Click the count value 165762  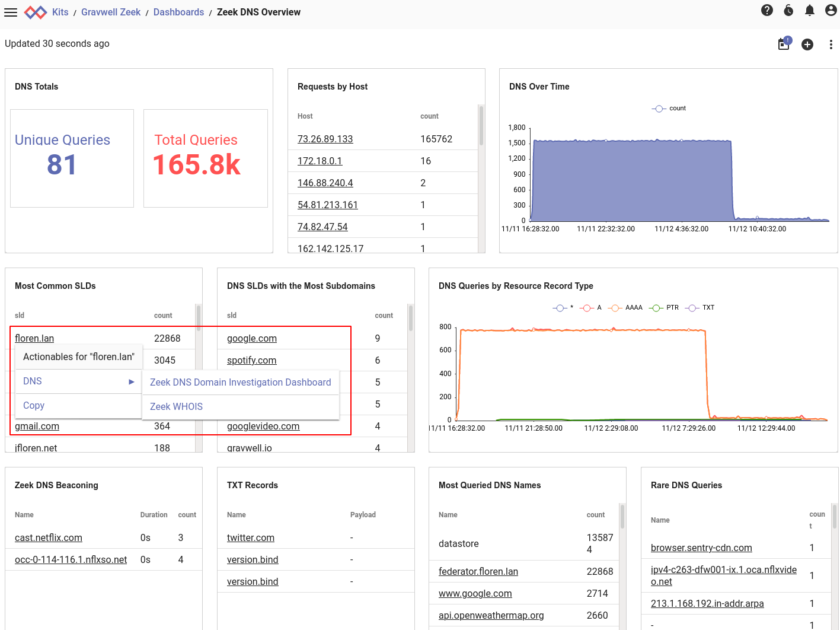click(x=436, y=139)
